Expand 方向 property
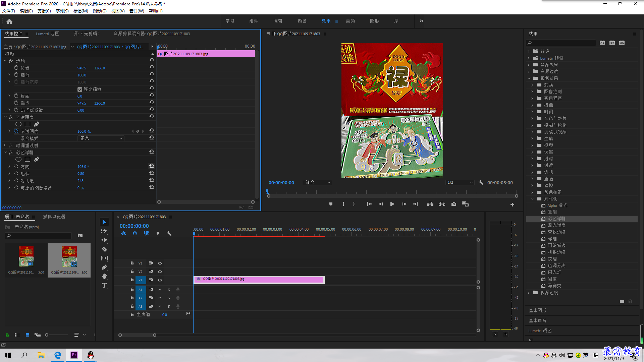644x362 pixels. point(9,166)
